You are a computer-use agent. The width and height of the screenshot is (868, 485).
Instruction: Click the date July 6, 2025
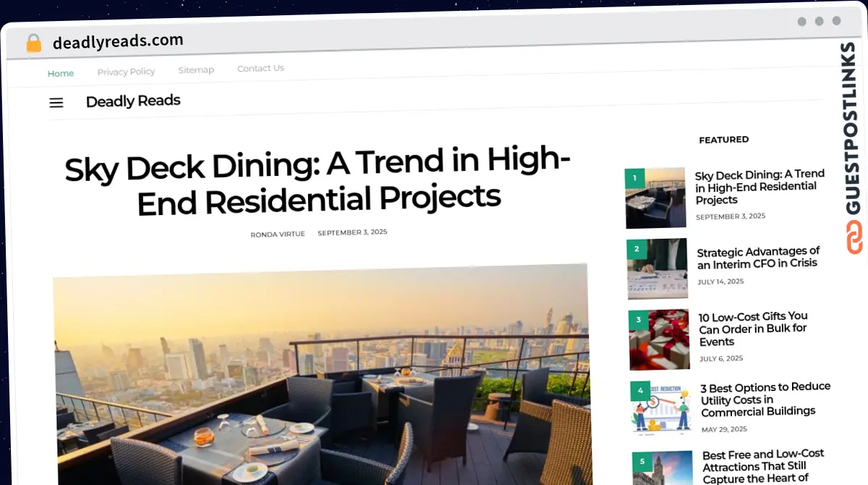coord(720,358)
